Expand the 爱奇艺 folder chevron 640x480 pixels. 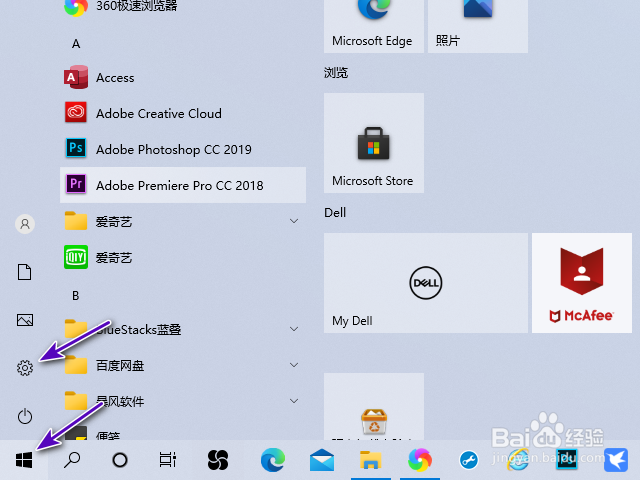pyautogui.click(x=294, y=221)
